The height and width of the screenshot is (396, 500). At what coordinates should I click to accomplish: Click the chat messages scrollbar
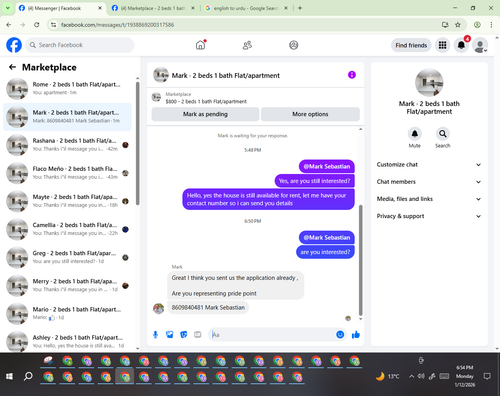(360, 260)
